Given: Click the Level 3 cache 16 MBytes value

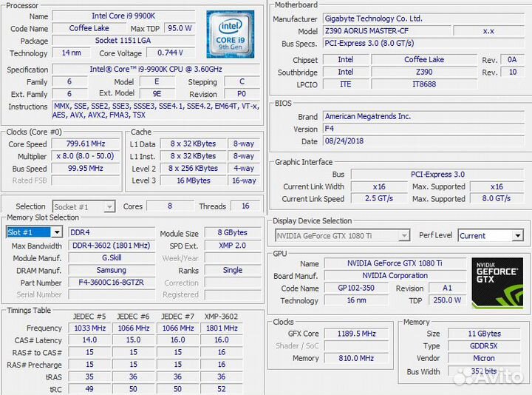Looking at the screenshot, I should tap(193, 180).
